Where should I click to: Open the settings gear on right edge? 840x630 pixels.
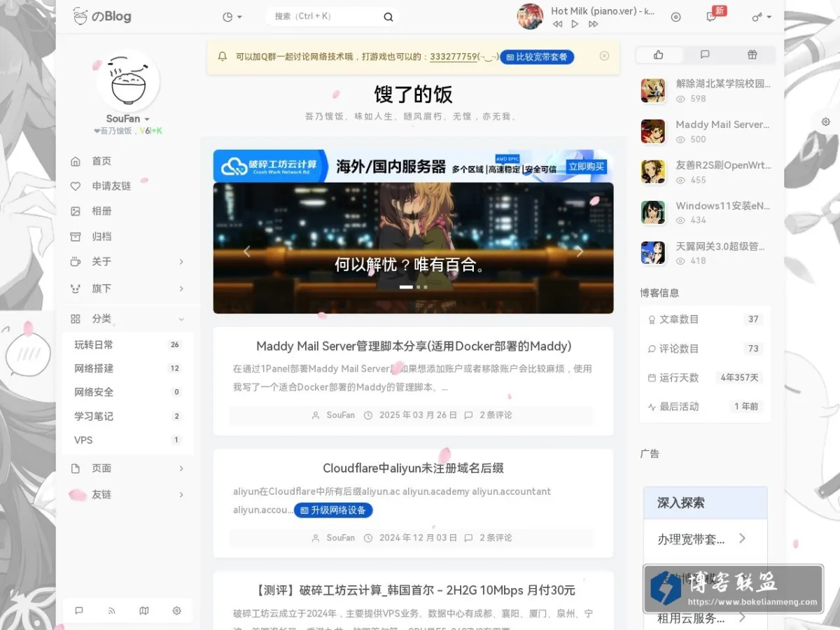pos(826,122)
